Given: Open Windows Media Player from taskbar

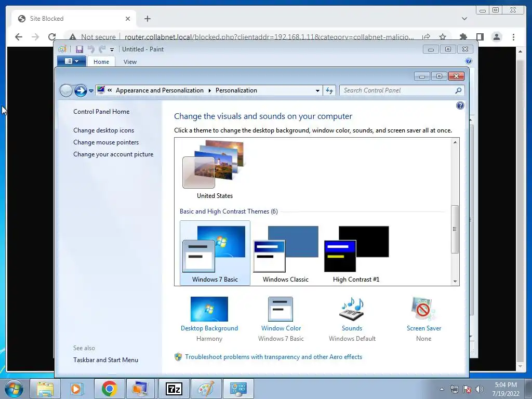Looking at the screenshot, I should click(x=77, y=389).
